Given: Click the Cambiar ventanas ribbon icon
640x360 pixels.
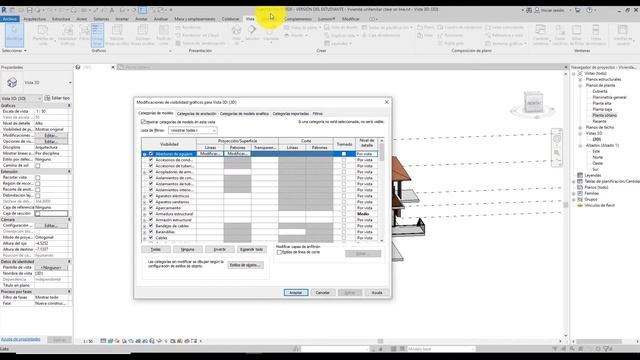Looking at the screenshot, I should pyautogui.click(x=540, y=35).
